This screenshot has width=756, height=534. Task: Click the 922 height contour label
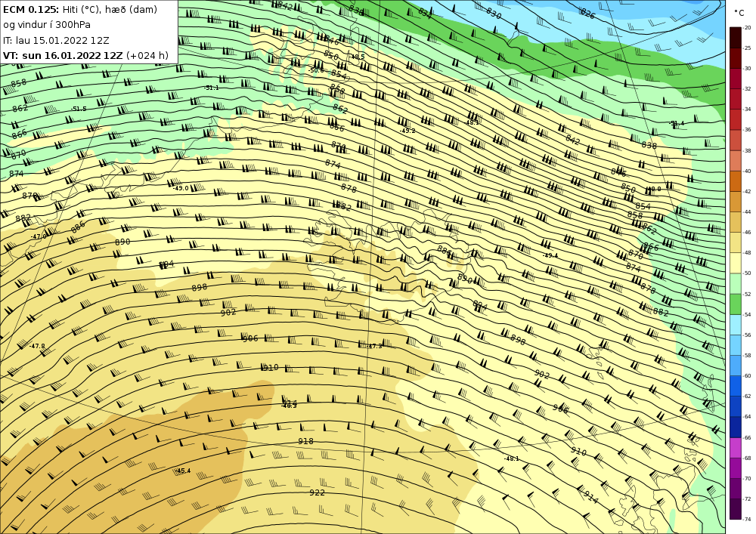pyautogui.click(x=318, y=492)
